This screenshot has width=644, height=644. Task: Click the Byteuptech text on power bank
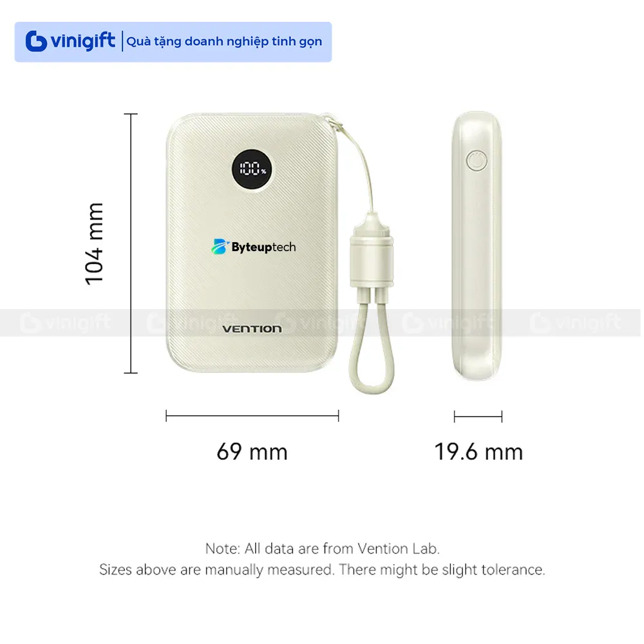pyautogui.click(x=263, y=247)
